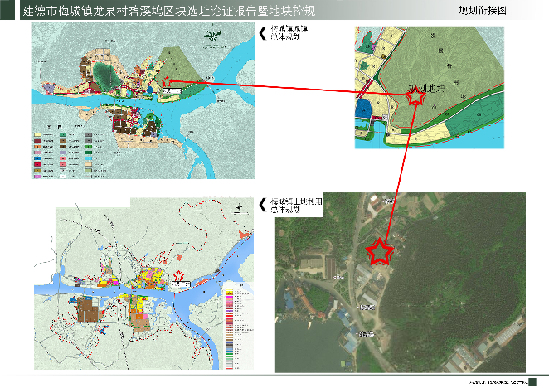Open the town master plan map thumbnail
This screenshot has width=549, height=388.
(x=143, y=101)
